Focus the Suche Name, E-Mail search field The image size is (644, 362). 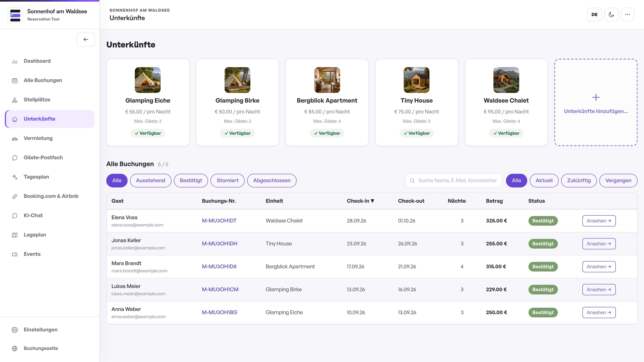point(453,180)
